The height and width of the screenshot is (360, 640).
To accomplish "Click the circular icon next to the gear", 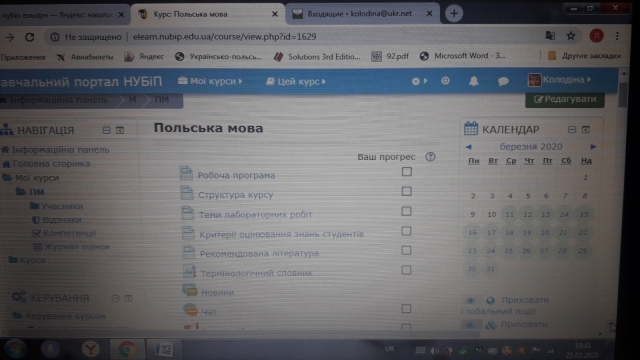I will point(445,81).
